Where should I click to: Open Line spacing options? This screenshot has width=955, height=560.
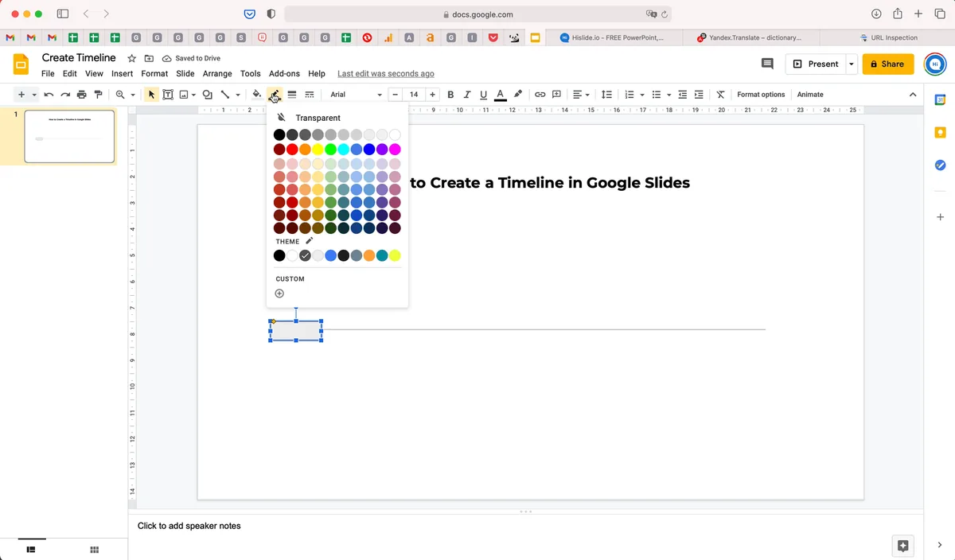point(606,95)
